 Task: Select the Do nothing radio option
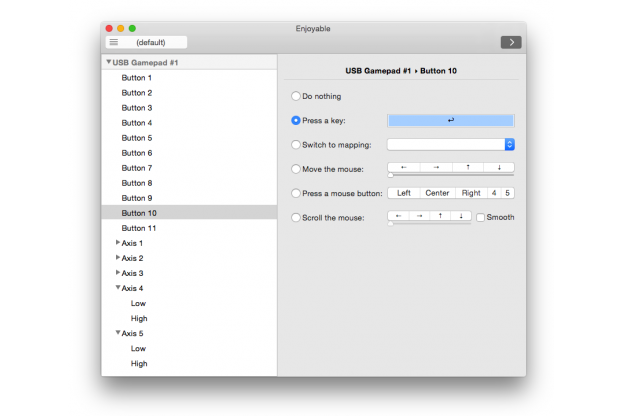296,96
